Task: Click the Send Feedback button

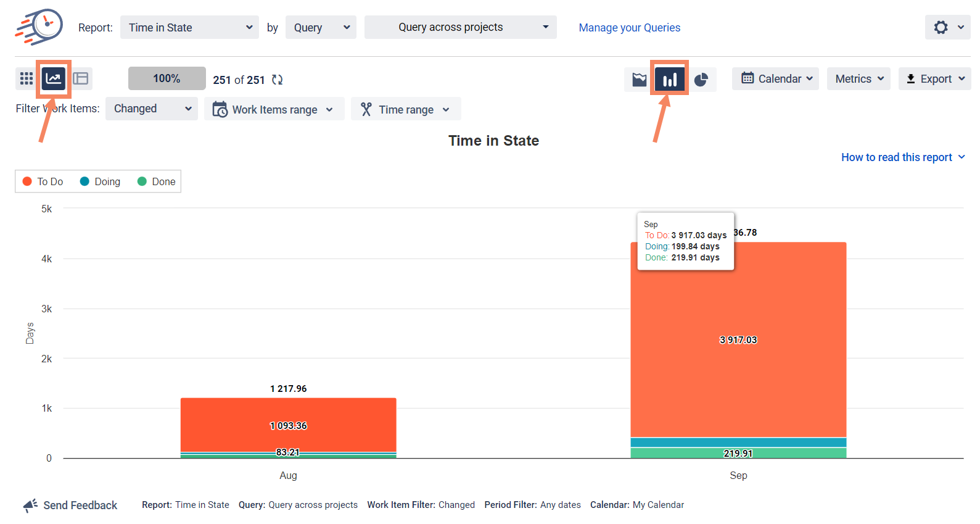Action: [x=70, y=505]
